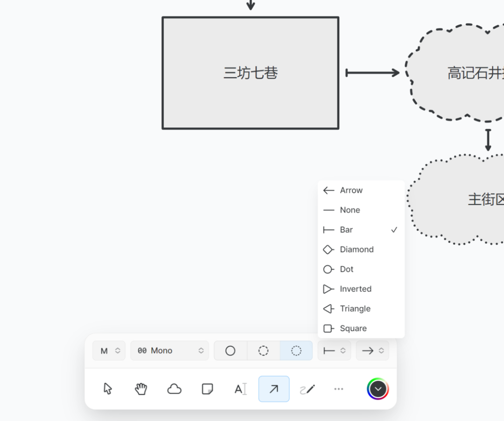The height and width of the screenshot is (421, 504).
Task: Choose Inverted from arrowhead menu
Action: pyautogui.click(x=361, y=289)
